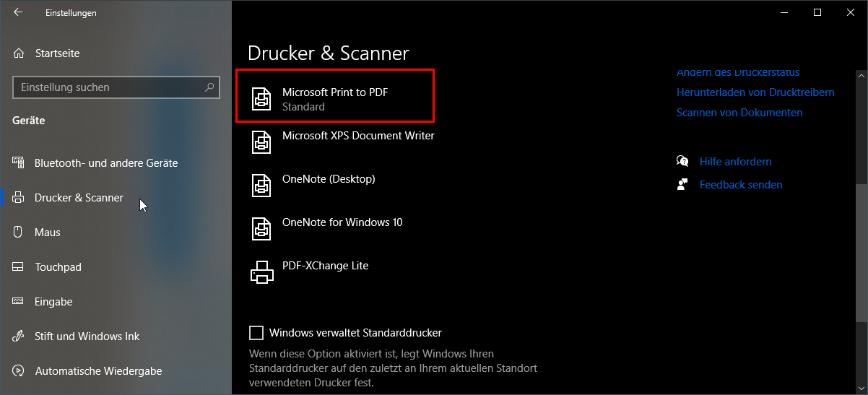Click the back arrow in Einstellungen
868x395 pixels.
(18, 12)
